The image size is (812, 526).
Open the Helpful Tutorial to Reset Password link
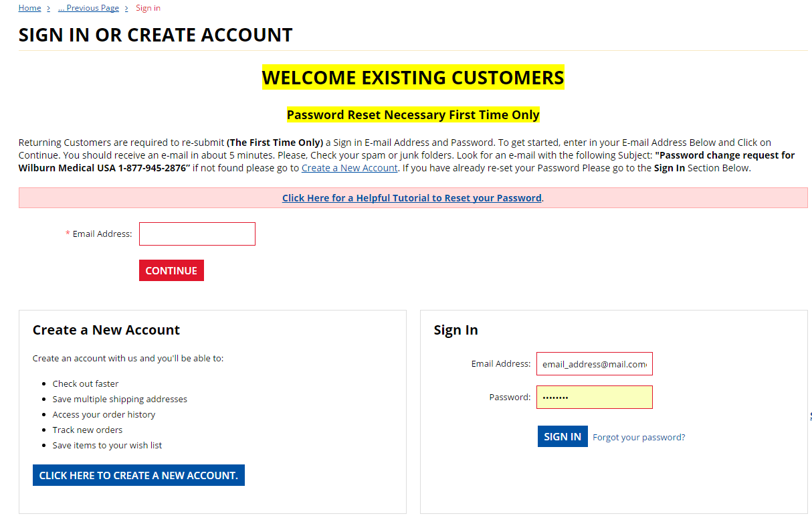click(x=411, y=198)
